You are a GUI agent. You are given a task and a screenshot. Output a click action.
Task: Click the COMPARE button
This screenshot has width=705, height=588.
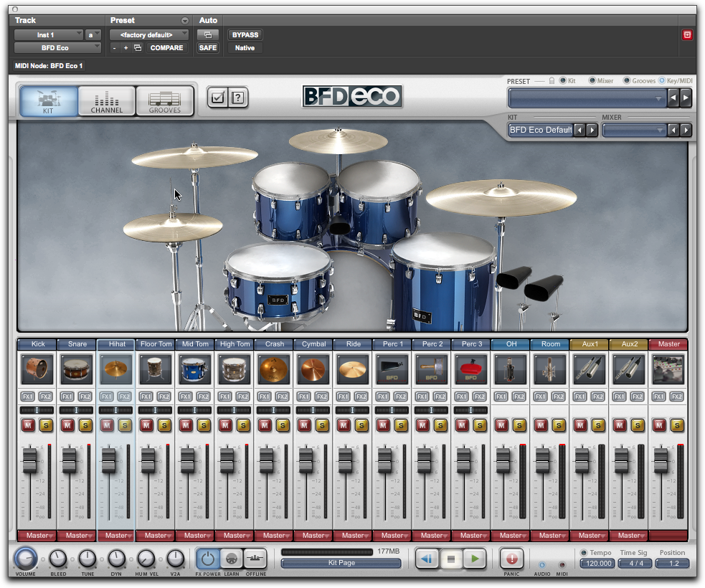[x=167, y=47]
